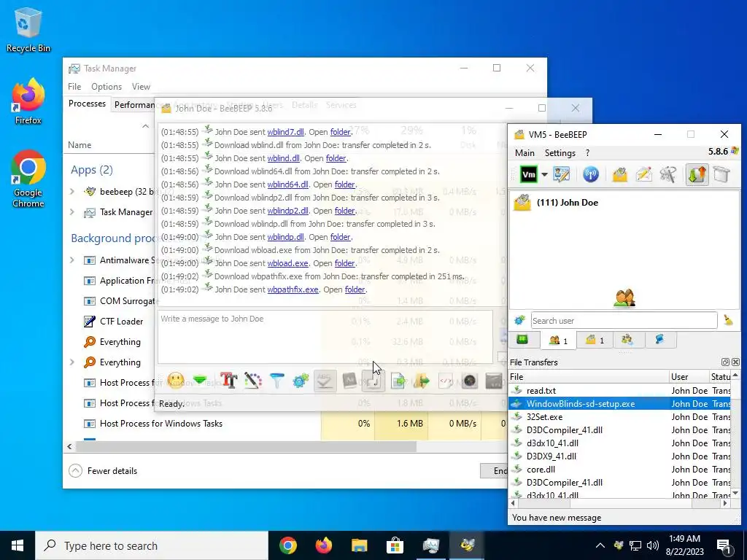Open the ? help menu in BeeBEEP
The width and height of the screenshot is (747, 560).
point(587,153)
